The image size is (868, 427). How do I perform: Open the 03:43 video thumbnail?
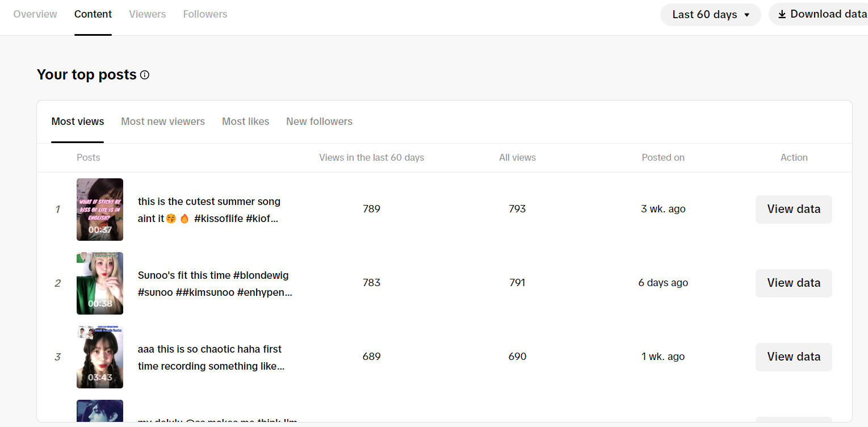[x=100, y=357]
